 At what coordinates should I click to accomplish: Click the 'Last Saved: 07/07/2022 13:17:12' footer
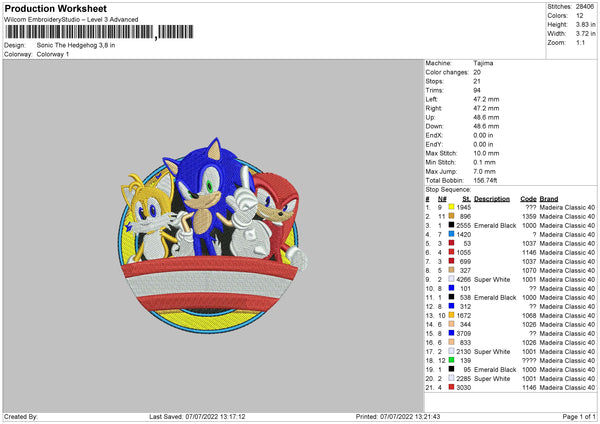(x=197, y=416)
